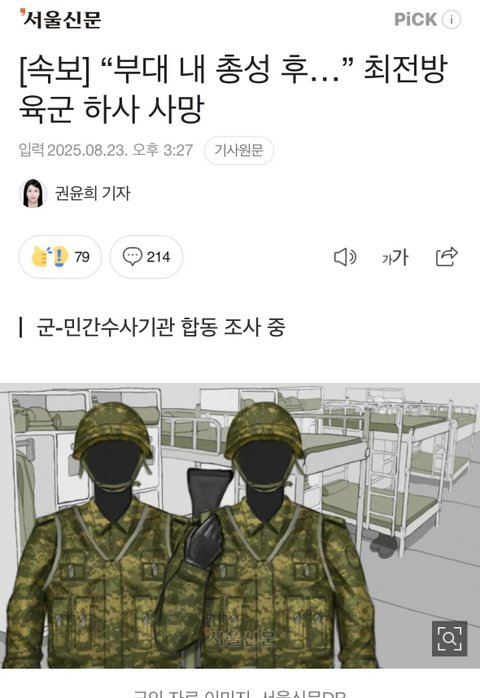
Task: Select the 권윤희 기자 reporter name
Action: coord(93,193)
